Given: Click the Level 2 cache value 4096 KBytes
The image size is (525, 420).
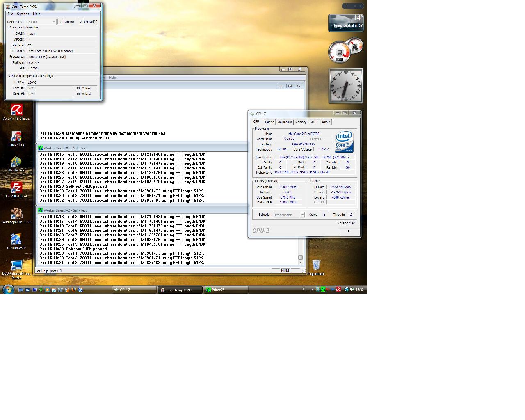Looking at the screenshot, I should (x=341, y=197).
